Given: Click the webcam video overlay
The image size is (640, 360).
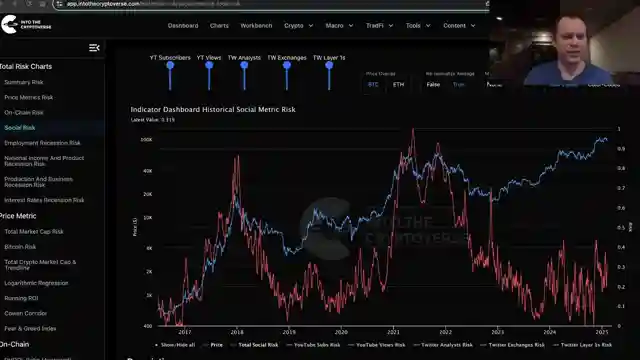Looking at the screenshot, I should (x=565, y=42).
